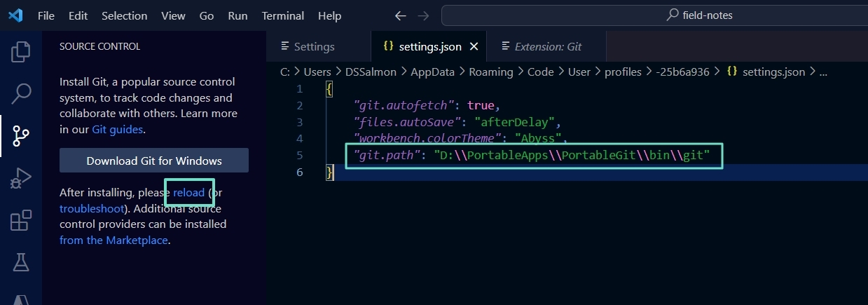
Task: Open the Run and Debug view
Action: pyautogui.click(x=21, y=178)
